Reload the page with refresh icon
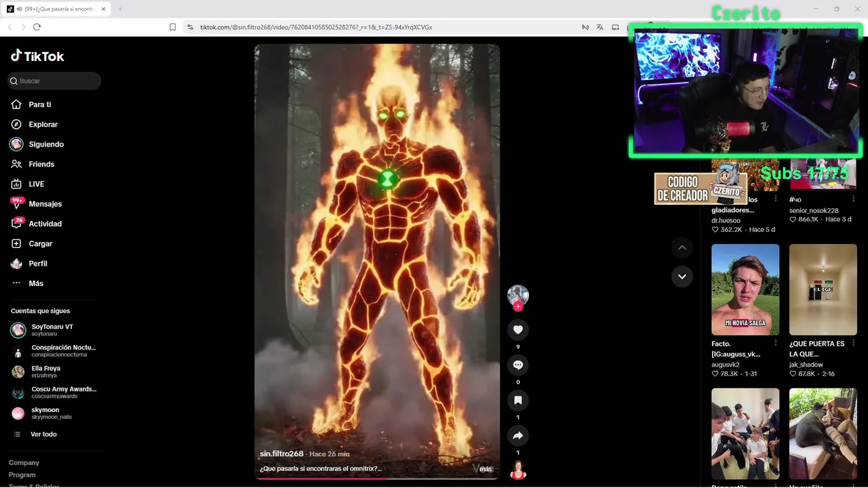This screenshot has width=868, height=488. click(x=37, y=27)
